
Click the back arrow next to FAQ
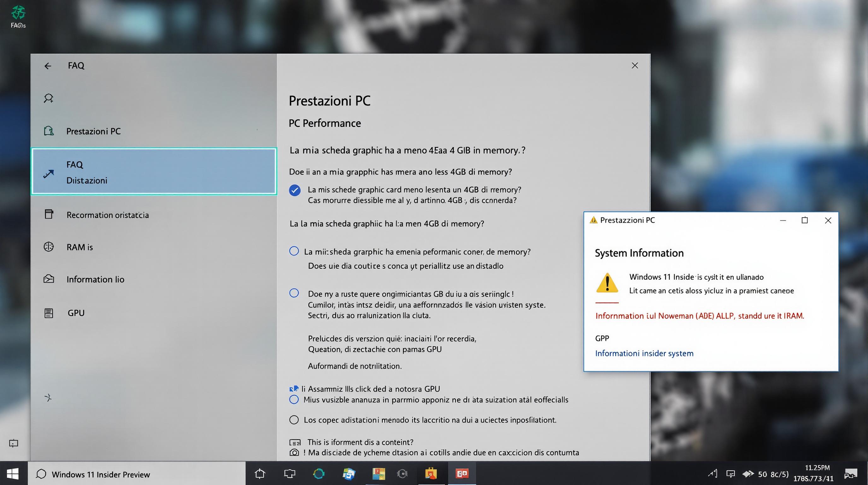(x=48, y=65)
